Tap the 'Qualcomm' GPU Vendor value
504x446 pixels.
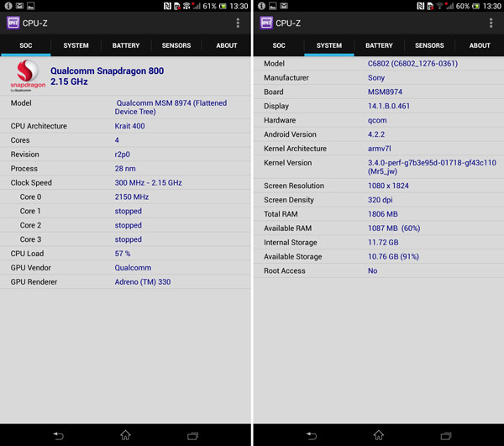[133, 268]
